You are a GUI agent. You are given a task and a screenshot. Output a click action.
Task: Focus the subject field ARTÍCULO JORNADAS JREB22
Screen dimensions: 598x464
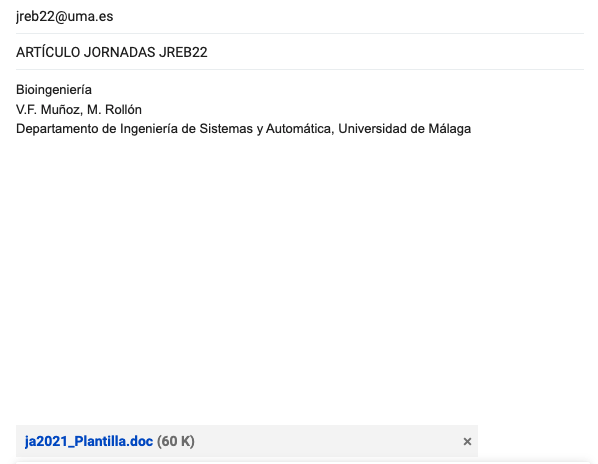tap(300, 52)
